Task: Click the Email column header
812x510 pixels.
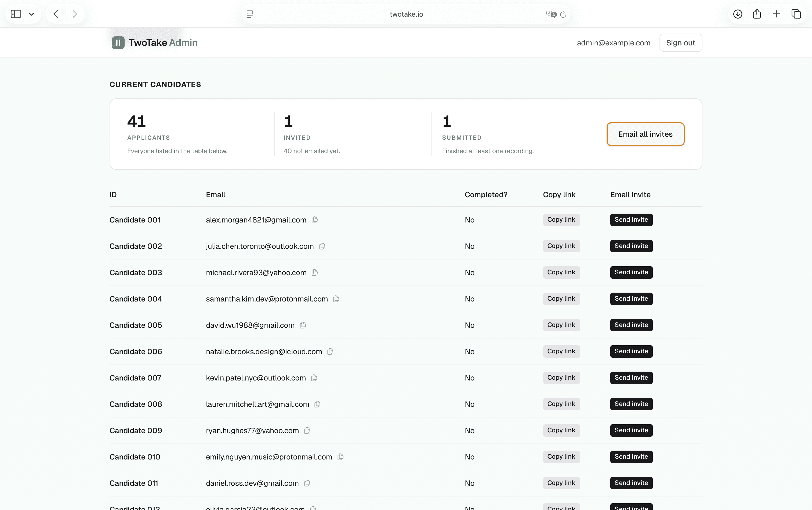Action: point(215,195)
